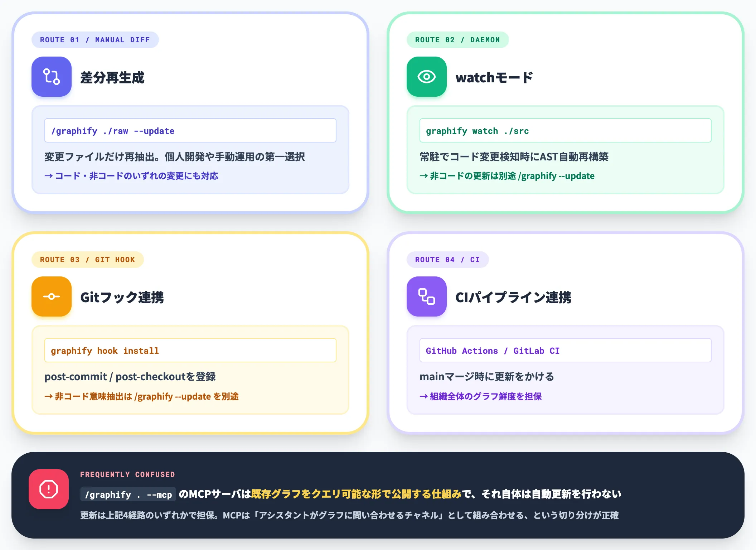Click the CIパイプライン連携 heading
Screen dimensions: 756x550
(513, 297)
